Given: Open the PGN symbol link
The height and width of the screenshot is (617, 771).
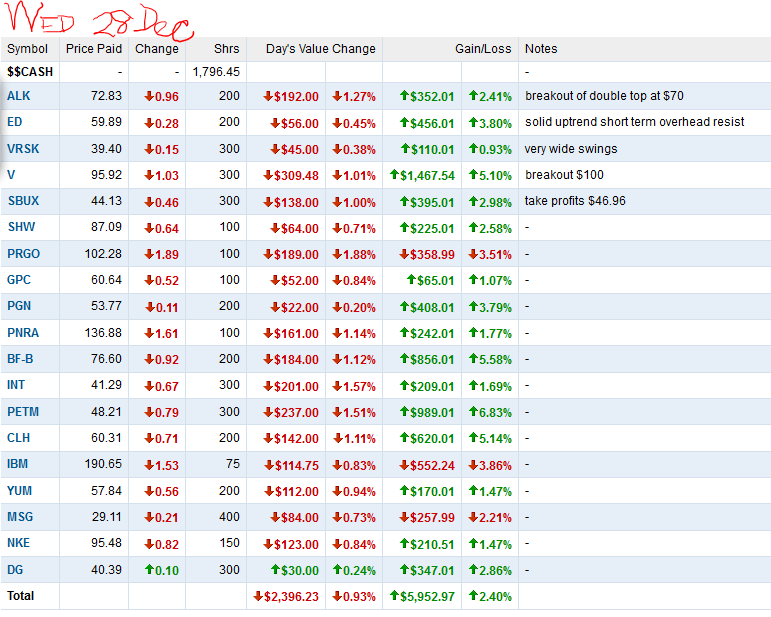Looking at the screenshot, I should click(x=19, y=306).
